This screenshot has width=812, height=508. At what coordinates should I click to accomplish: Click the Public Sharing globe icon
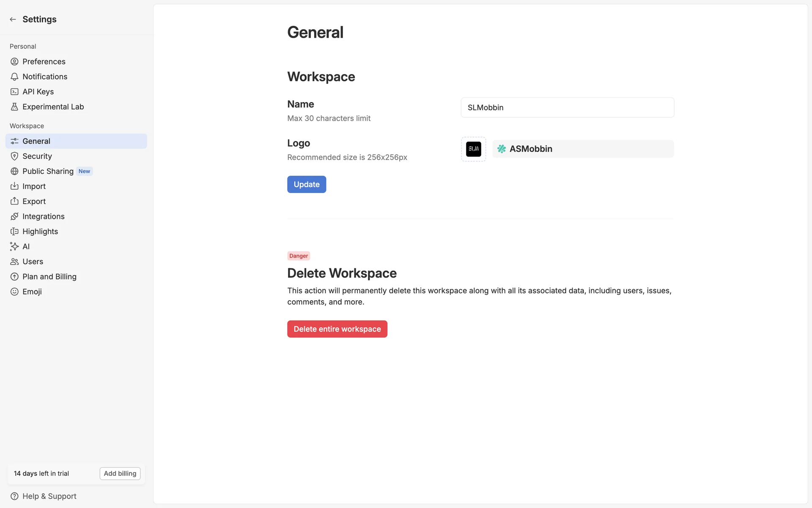point(14,171)
